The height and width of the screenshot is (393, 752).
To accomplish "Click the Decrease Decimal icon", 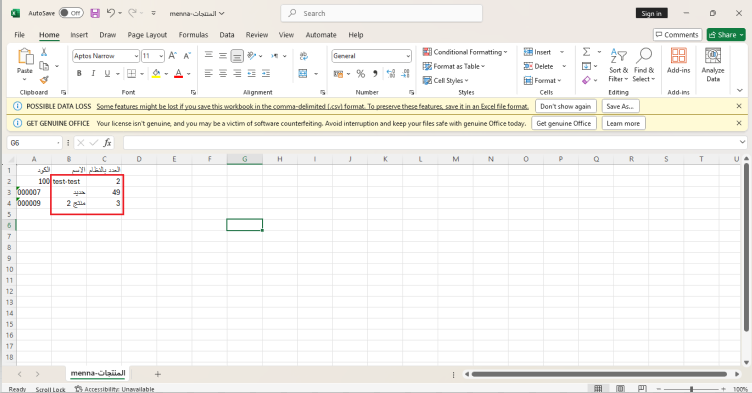I will (406, 73).
